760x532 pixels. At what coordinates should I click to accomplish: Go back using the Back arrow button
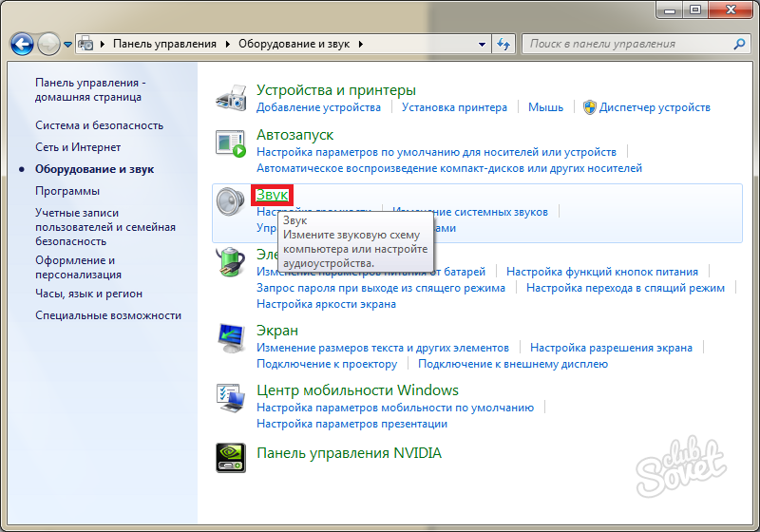coord(23,44)
